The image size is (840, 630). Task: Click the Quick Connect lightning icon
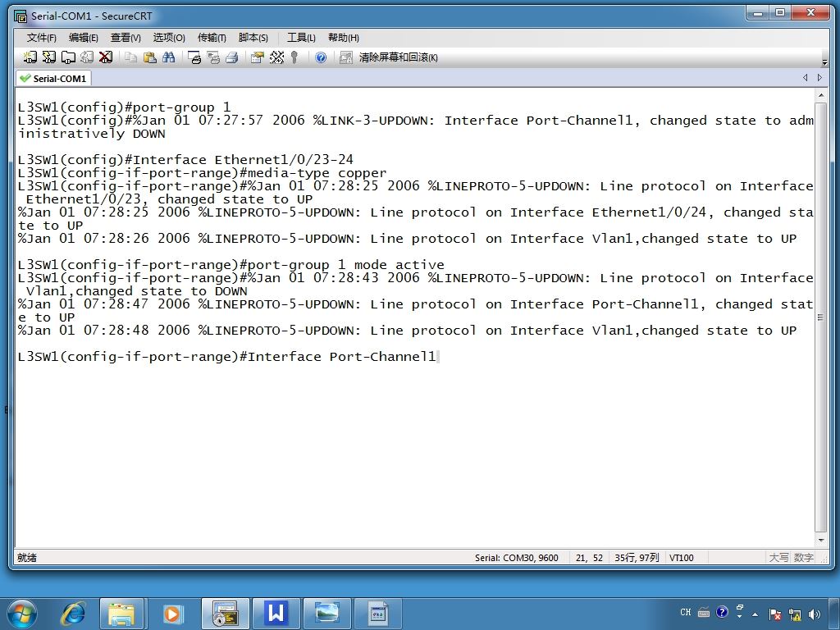point(48,57)
